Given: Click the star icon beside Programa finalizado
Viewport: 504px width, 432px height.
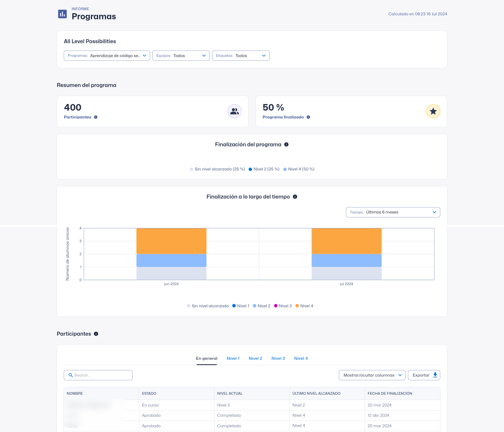Looking at the screenshot, I should [x=433, y=111].
